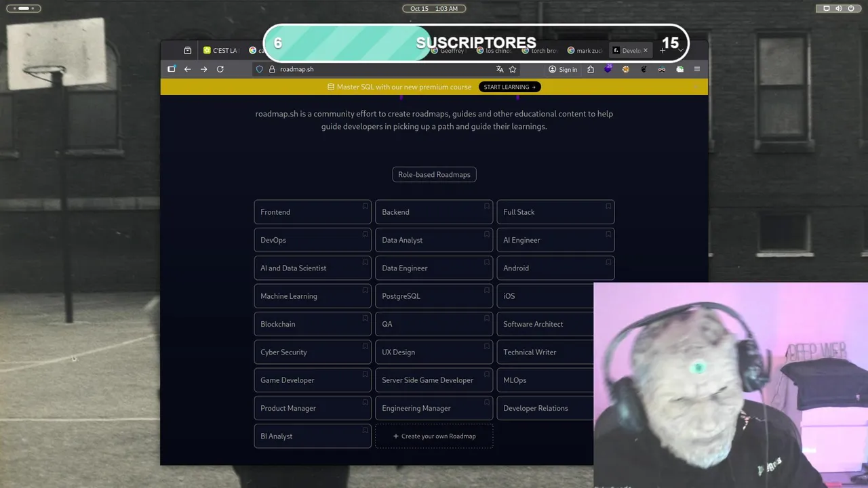This screenshot has height=488, width=868.
Task: Bookmark the DevOps roadmap
Action: tap(365, 234)
